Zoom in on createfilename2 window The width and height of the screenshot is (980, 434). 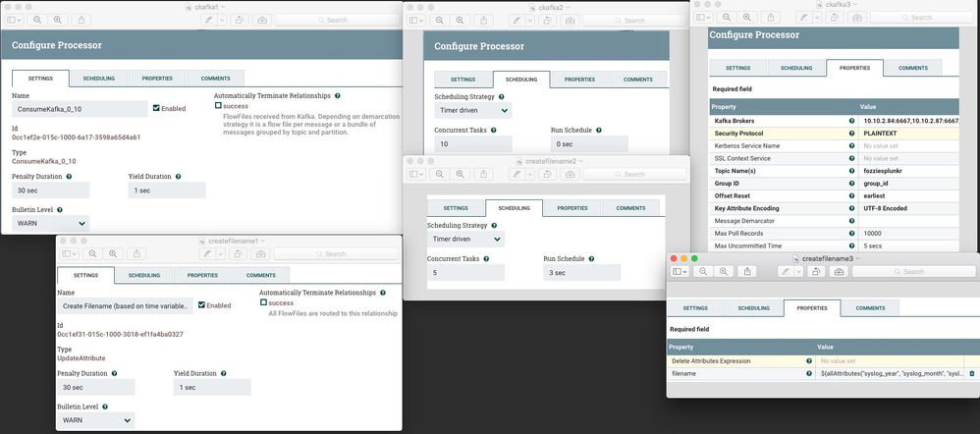coord(460,174)
